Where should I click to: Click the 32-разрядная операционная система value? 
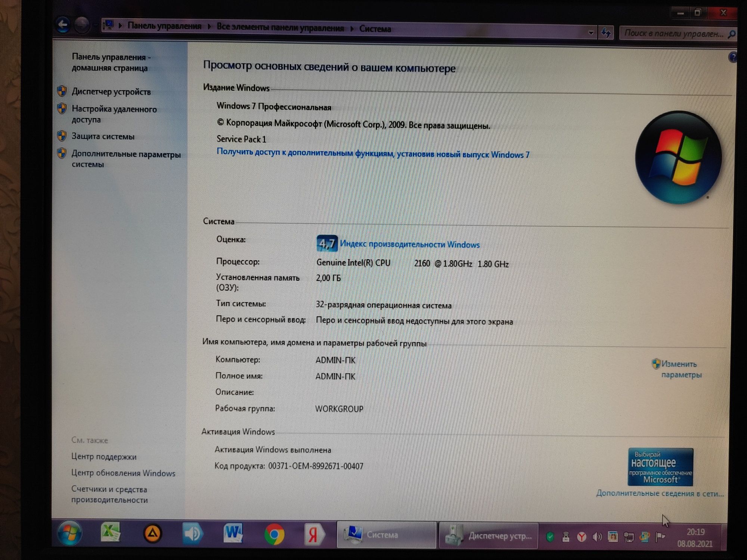tap(384, 305)
